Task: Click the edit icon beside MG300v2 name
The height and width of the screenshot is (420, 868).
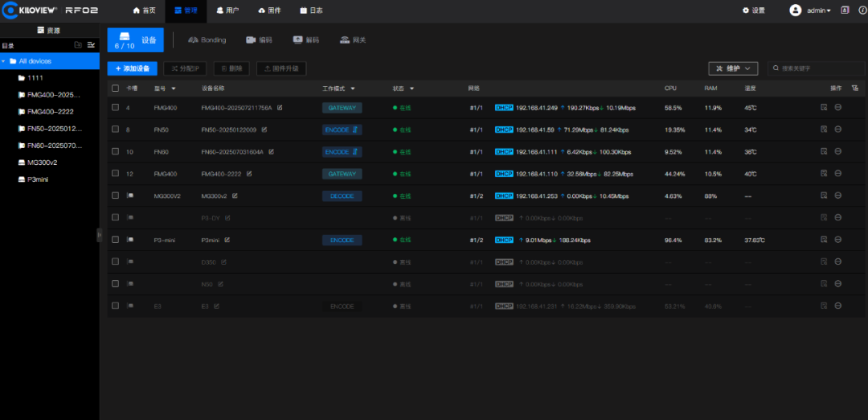Action: tap(235, 196)
